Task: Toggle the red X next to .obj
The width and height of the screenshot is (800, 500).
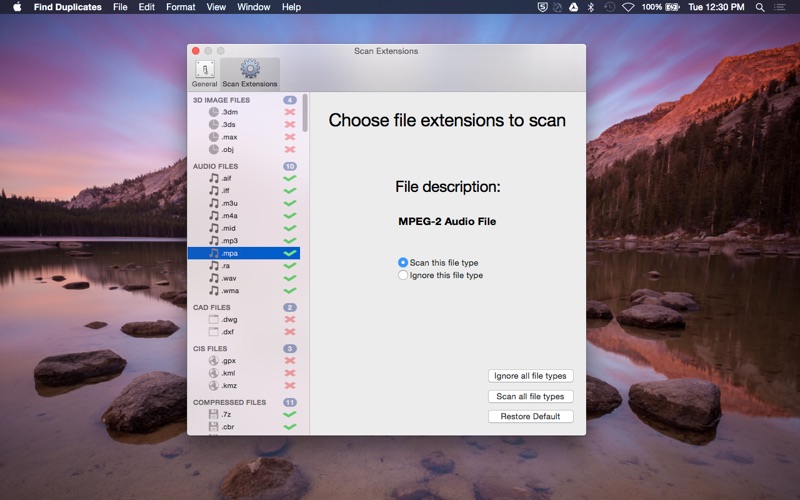Action: [290, 149]
